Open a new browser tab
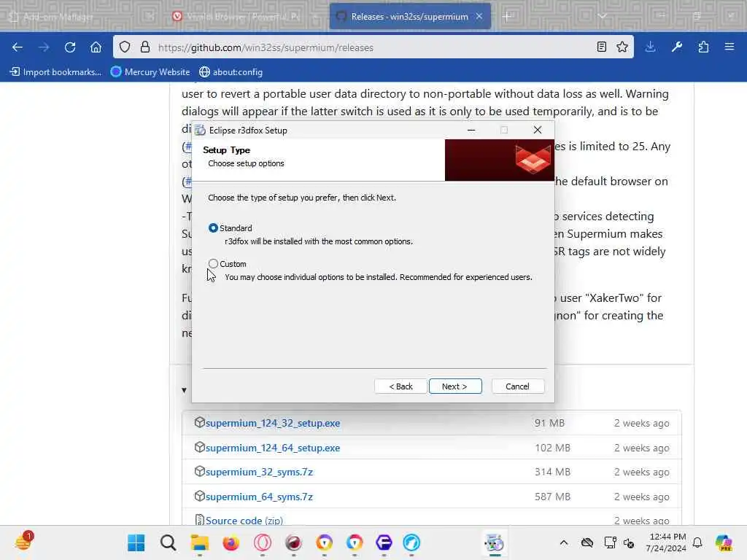 click(x=506, y=17)
